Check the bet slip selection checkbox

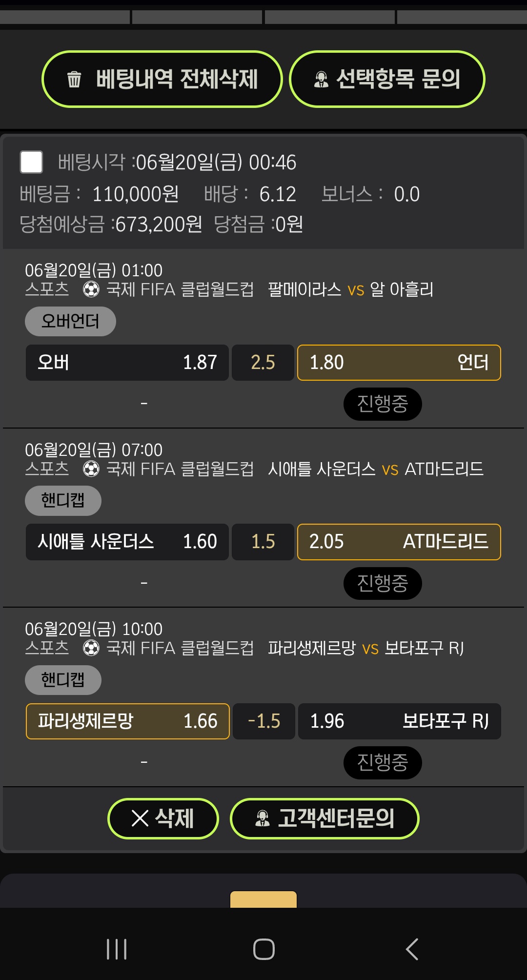pos(31,162)
